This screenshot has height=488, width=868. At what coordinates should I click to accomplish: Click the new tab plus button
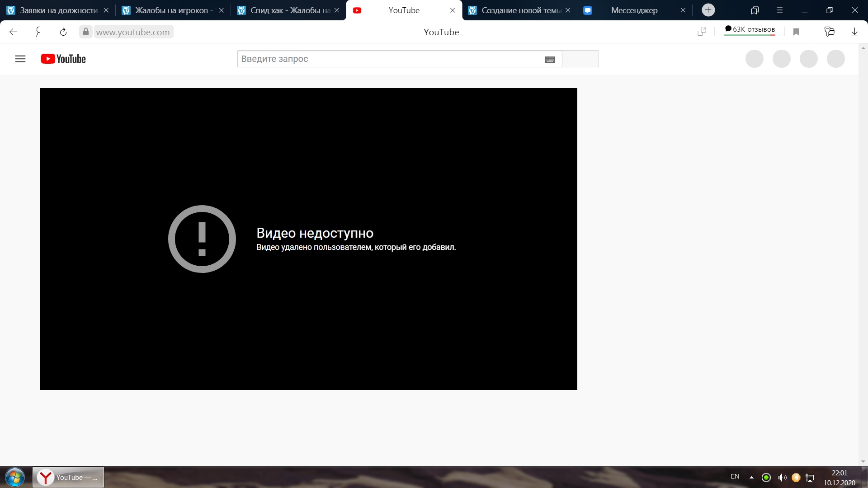pyautogui.click(x=709, y=10)
